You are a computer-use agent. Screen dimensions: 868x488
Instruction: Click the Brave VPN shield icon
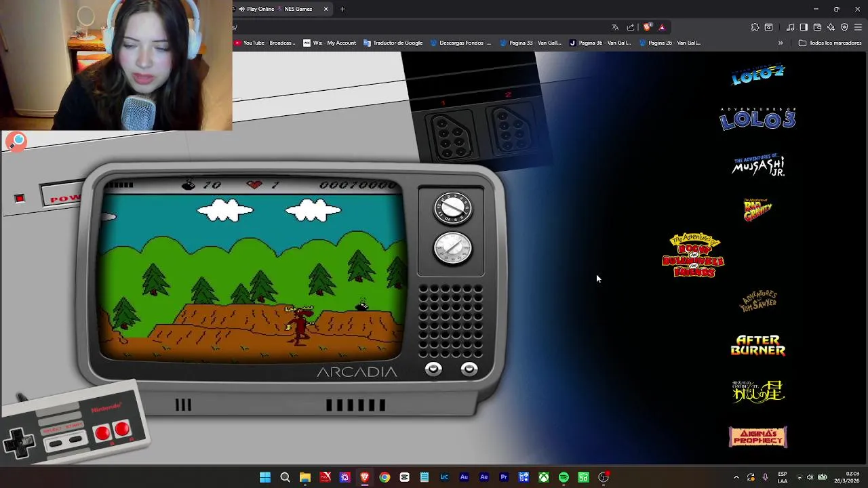[x=844, y=27]
